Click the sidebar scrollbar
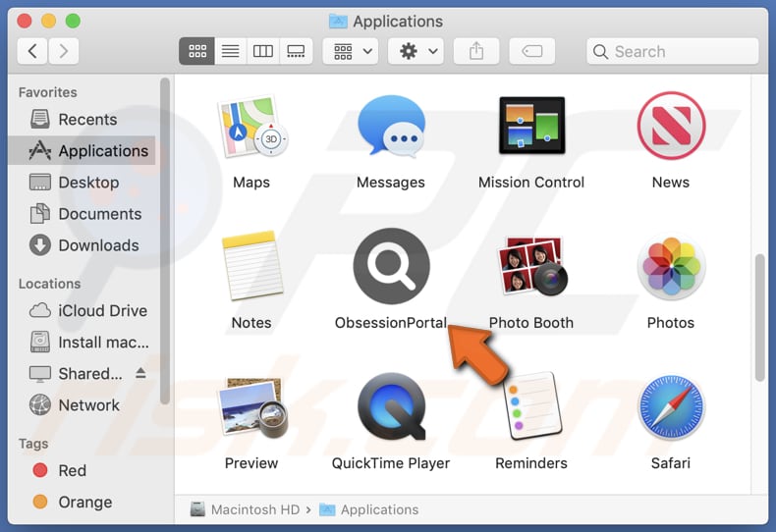The image size is (776, 532). click(165, 240)
